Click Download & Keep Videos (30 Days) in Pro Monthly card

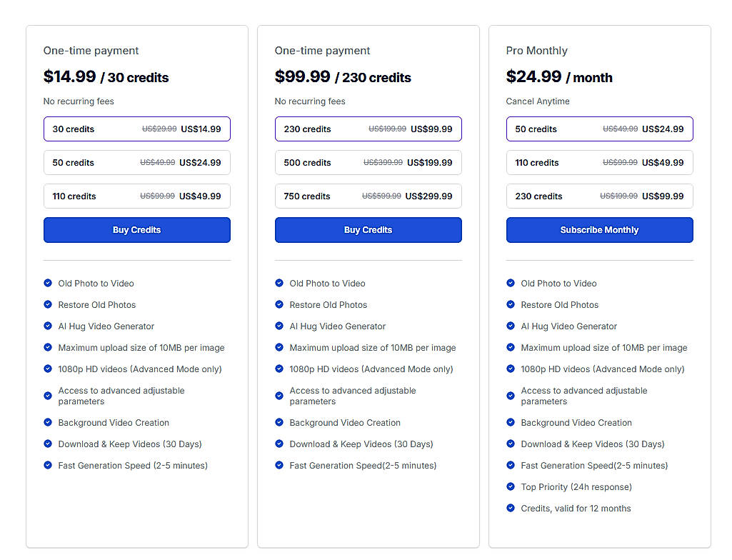coord(593,444)
